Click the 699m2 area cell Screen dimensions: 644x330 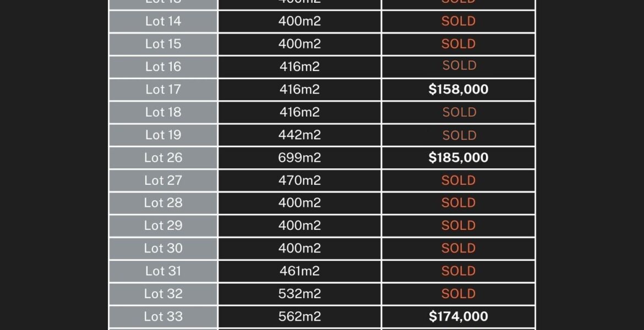tap(299, 157)
